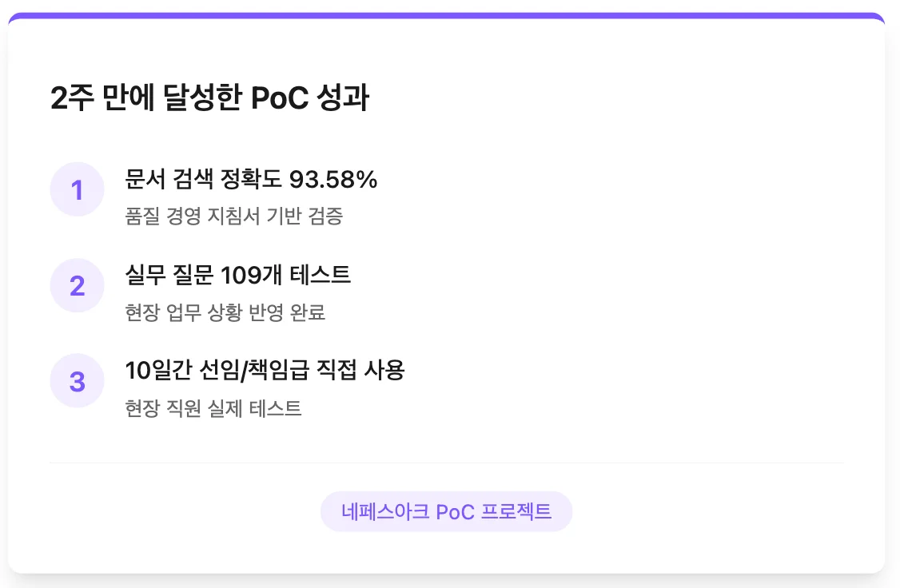Select the number 2 circle badge

coord(77,285)
